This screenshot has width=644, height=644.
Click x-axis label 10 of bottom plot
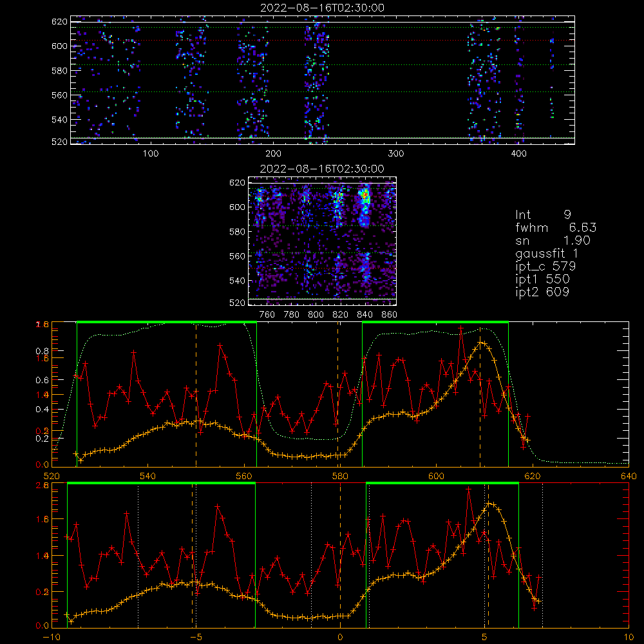coord(629,637)
